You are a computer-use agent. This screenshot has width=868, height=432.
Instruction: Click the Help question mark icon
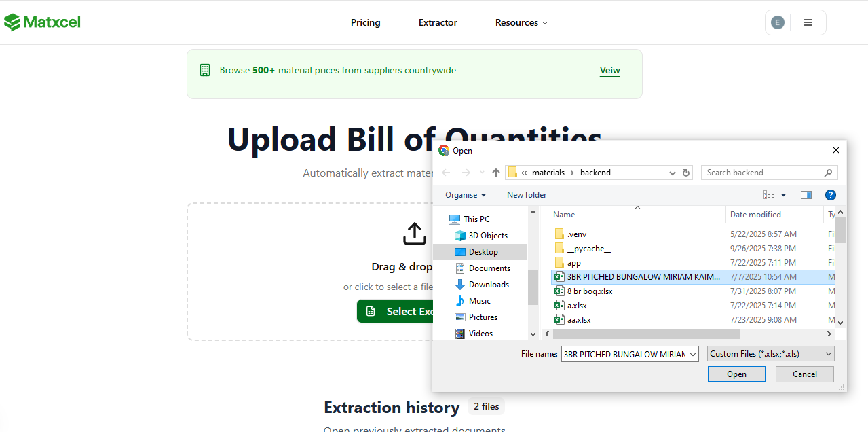pyautogui.click(x=830, y=195)
